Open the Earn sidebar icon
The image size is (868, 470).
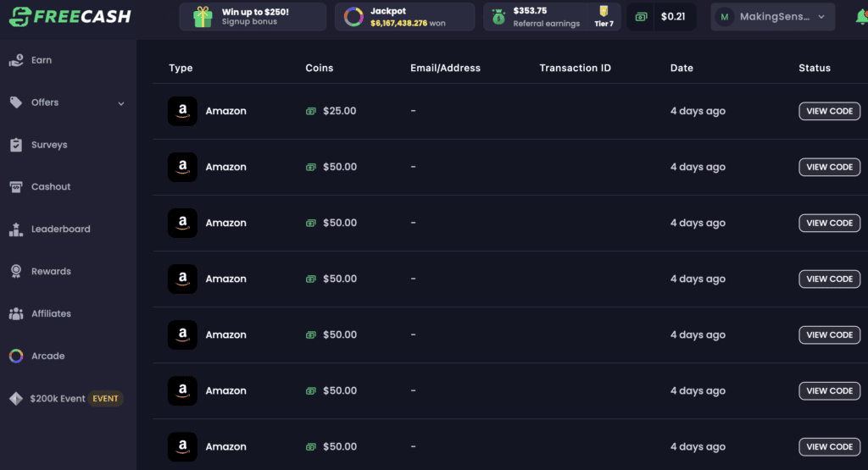(x=16, y=60)
